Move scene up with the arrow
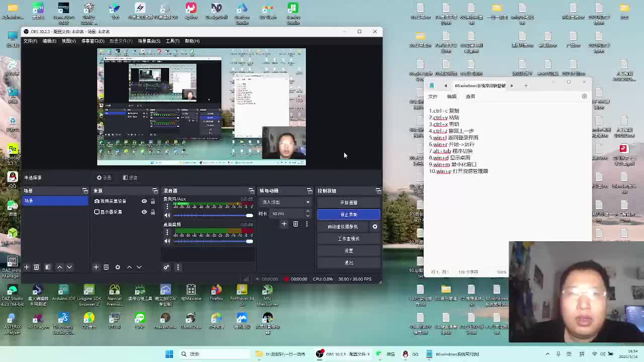Screen dimensions: 644x362 pos(59,267)
